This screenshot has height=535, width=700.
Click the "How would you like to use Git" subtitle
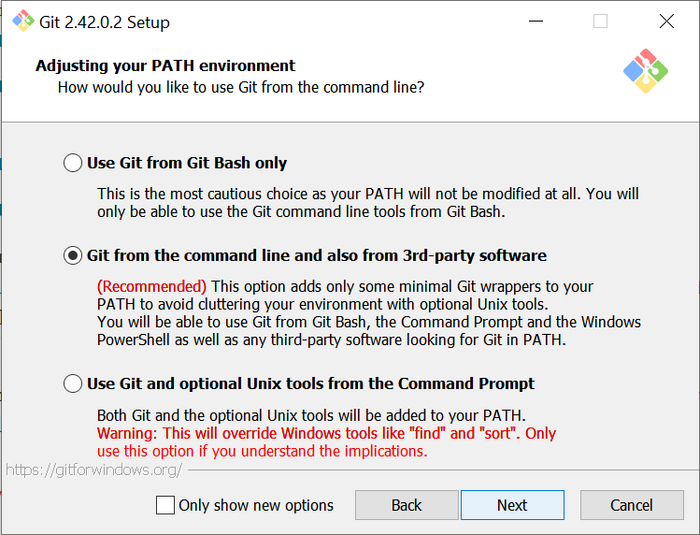(x=240, y=88)
